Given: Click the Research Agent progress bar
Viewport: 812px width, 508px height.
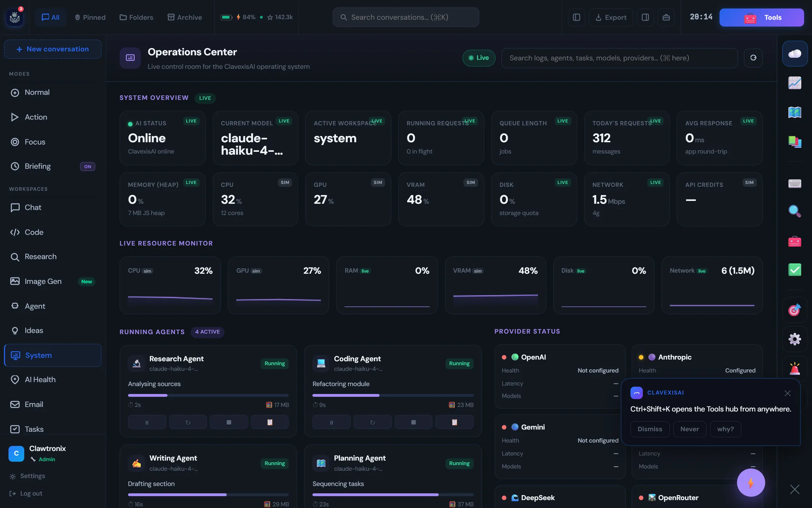Looking at the screenshot, I should click(208, 395).
